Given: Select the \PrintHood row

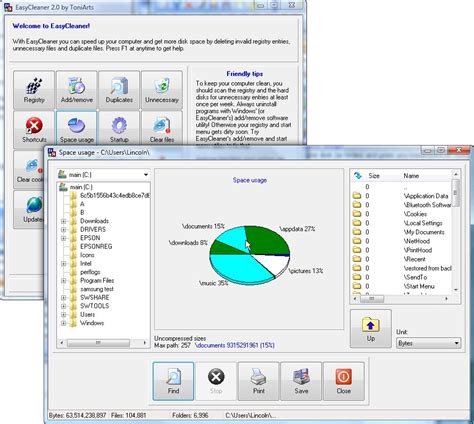Looking at the screenshot, I should (402, 250).
